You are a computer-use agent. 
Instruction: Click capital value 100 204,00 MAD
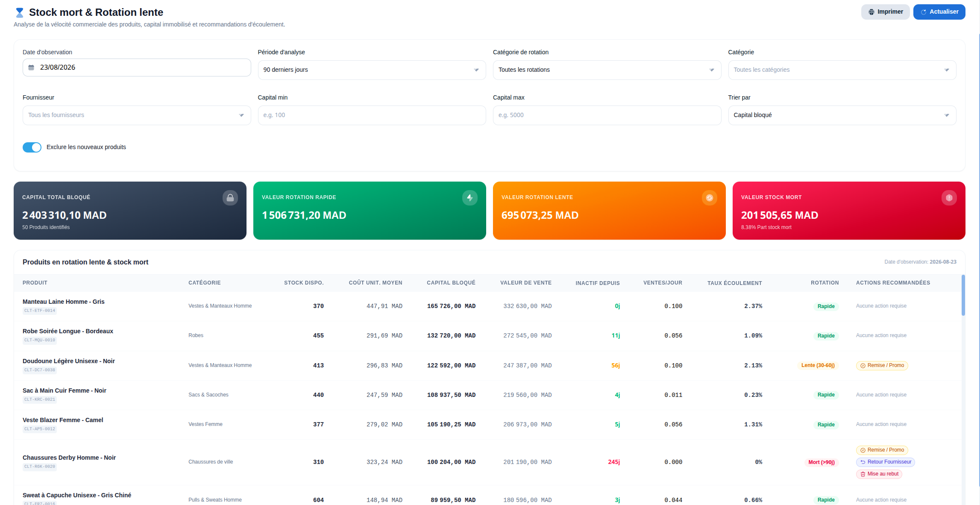pyautogui.click(x=451, y=462)
